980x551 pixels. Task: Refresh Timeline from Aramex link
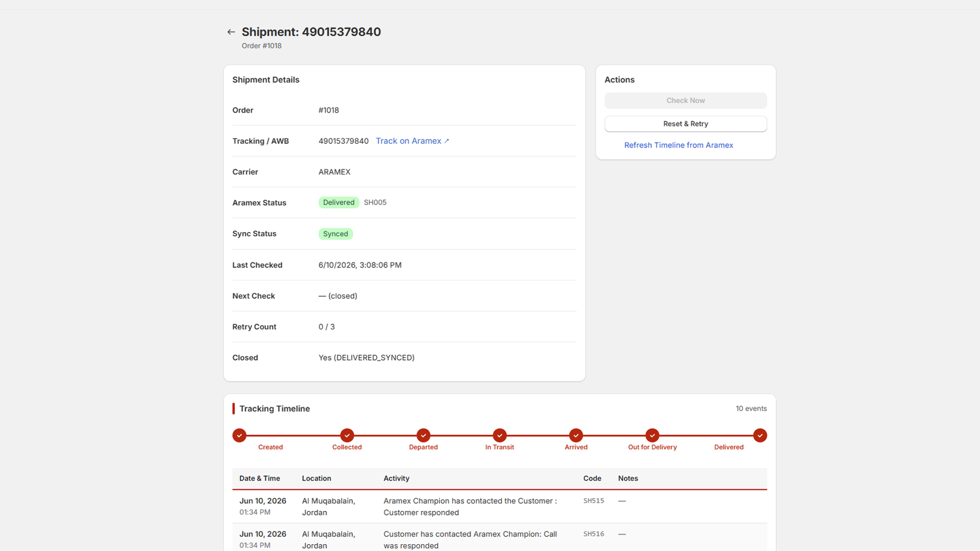[x=679, y=145]
